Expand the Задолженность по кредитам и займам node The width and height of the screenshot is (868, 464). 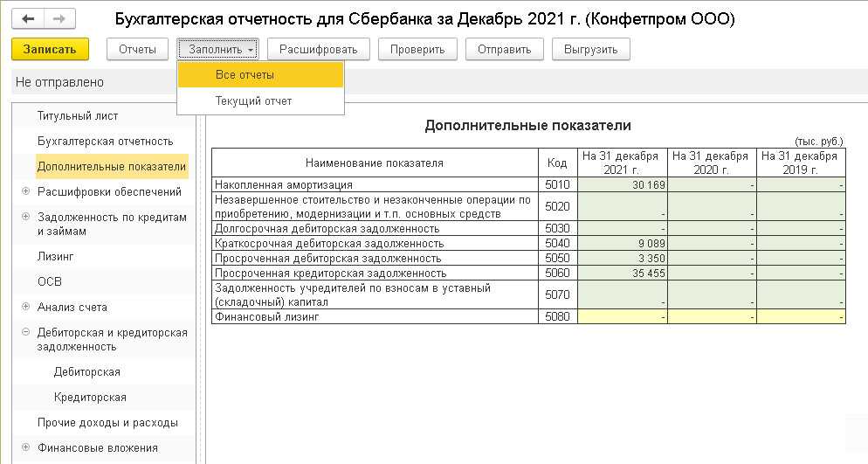coord(25,218)
